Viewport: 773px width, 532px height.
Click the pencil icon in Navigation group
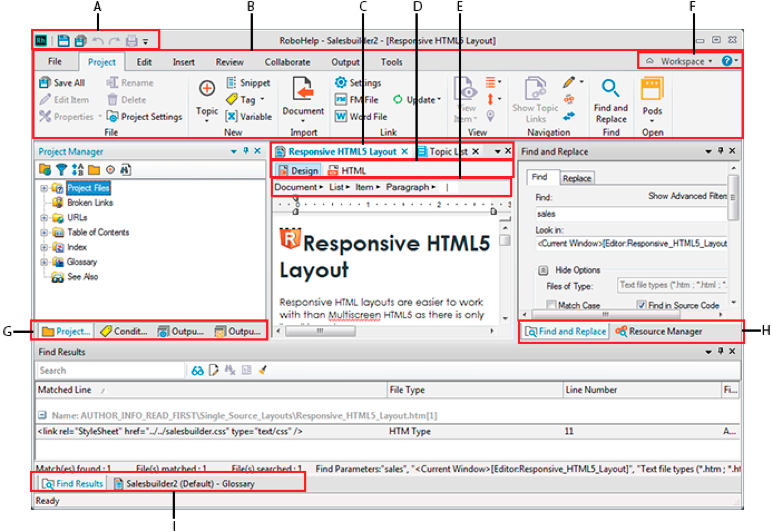click(569, 83)
